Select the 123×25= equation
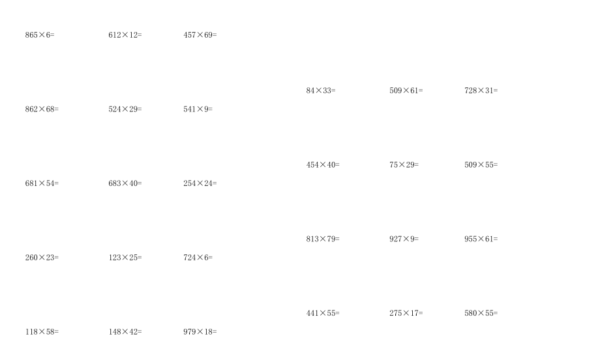The height and width of the screenshot is (364, 600). [x=125, y=258]
